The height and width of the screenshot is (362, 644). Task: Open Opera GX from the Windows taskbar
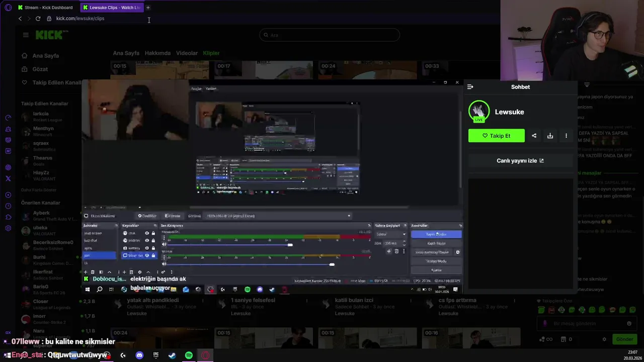[x=205, y=355]
